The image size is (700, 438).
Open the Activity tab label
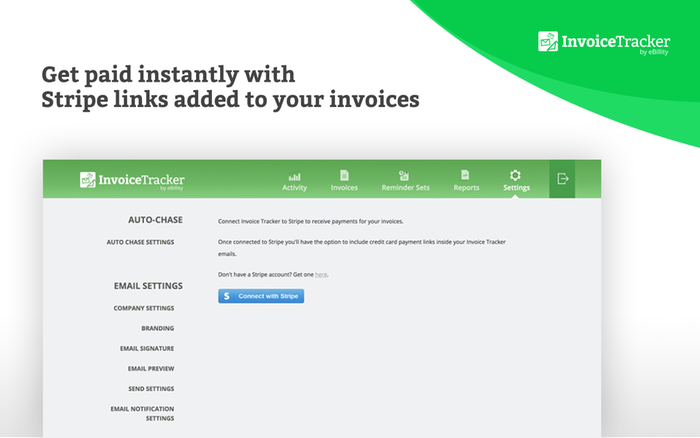click(295, 188)
